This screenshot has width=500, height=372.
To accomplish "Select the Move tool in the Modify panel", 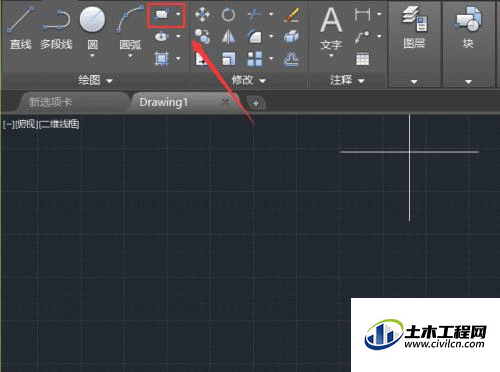I will coord(202,14).
